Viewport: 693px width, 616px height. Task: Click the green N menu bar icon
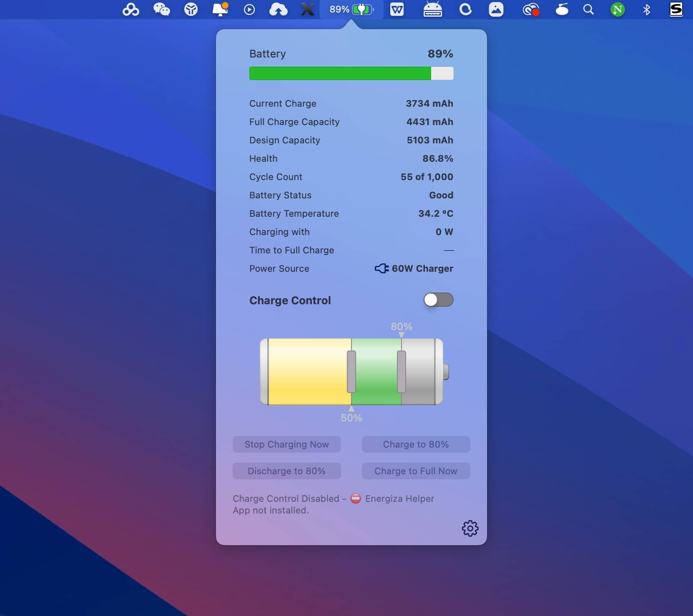(x=618, y=9)
